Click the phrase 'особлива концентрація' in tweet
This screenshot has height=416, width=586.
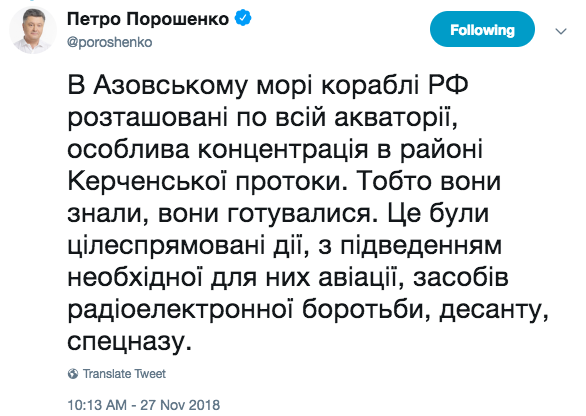click(218, 150)
